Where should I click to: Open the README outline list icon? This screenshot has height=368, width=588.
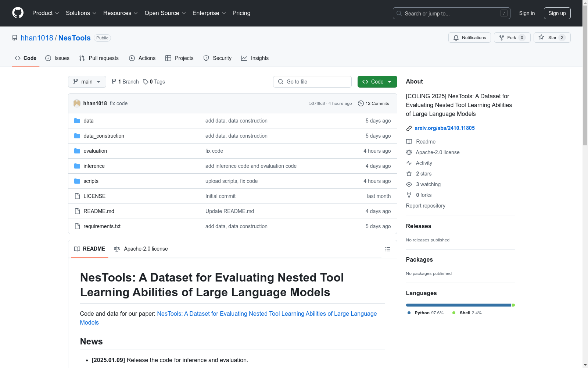(x=387, y=249)
